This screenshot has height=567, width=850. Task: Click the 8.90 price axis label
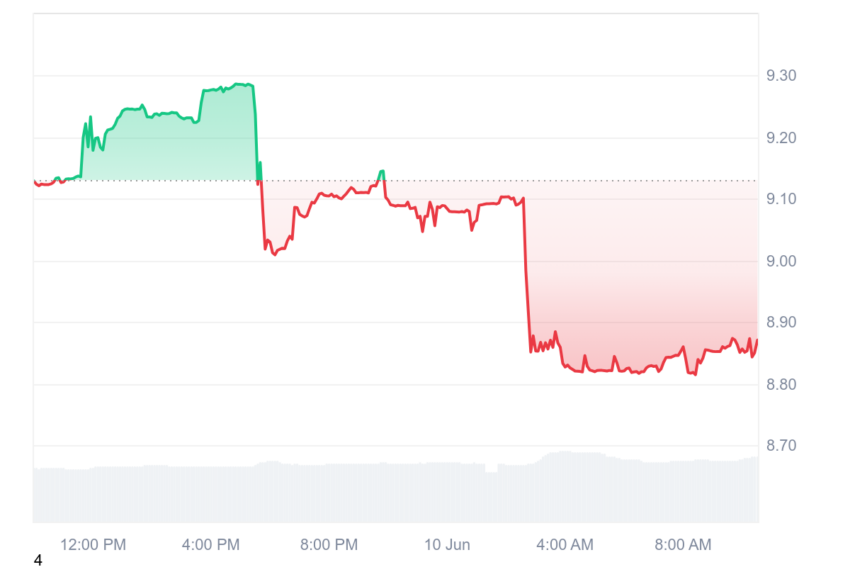coord(781,322)
